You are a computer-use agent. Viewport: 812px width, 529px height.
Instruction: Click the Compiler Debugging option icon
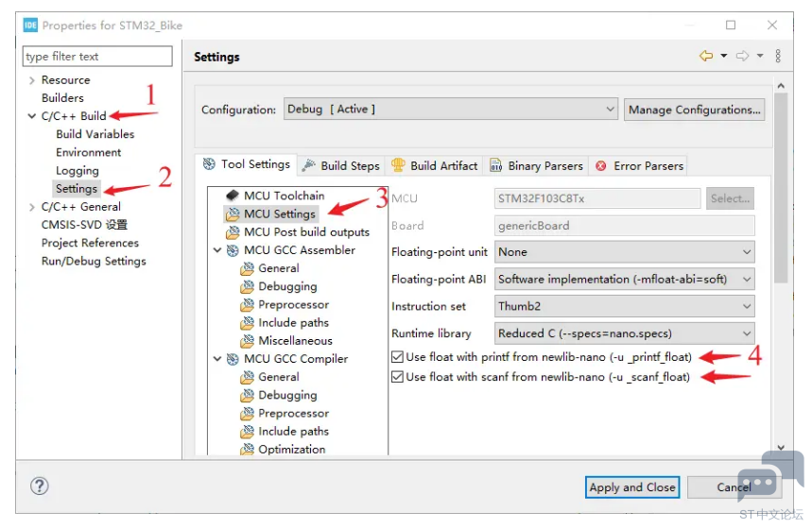click(x=248, y=395)
